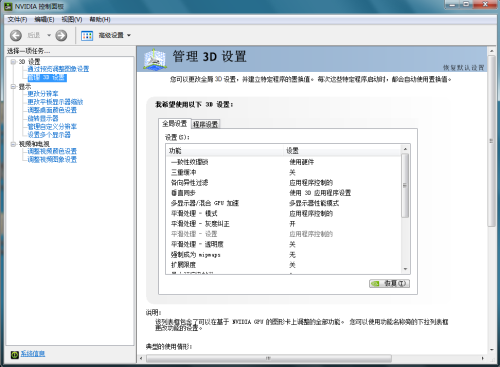
Task: Switch to the 程序设置 tab
Action: [x=206, y=124]
